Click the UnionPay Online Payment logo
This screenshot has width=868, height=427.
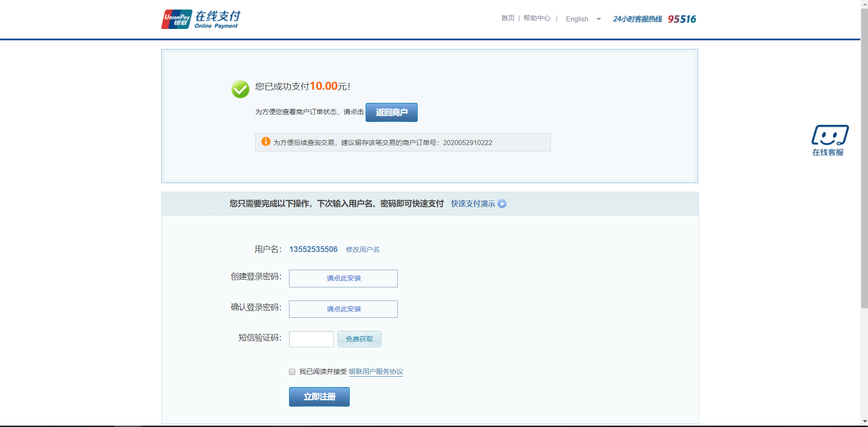click(201, 19)
